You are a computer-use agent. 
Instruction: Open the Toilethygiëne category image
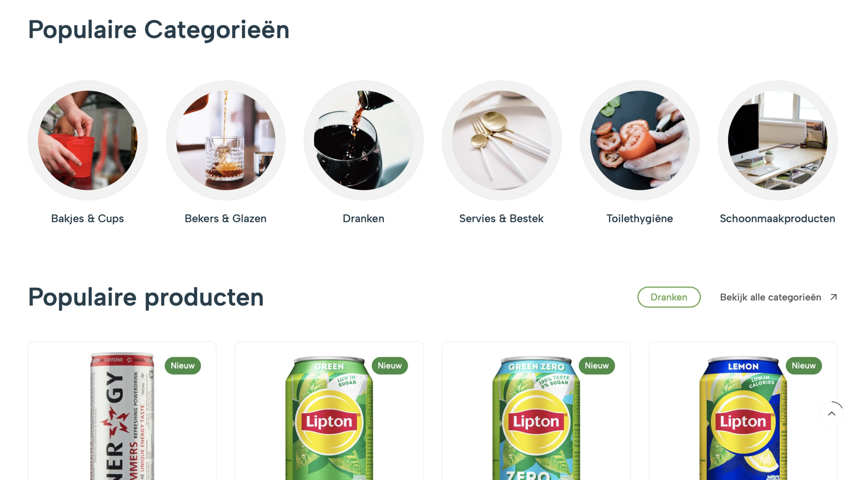(x=639, y=140)
